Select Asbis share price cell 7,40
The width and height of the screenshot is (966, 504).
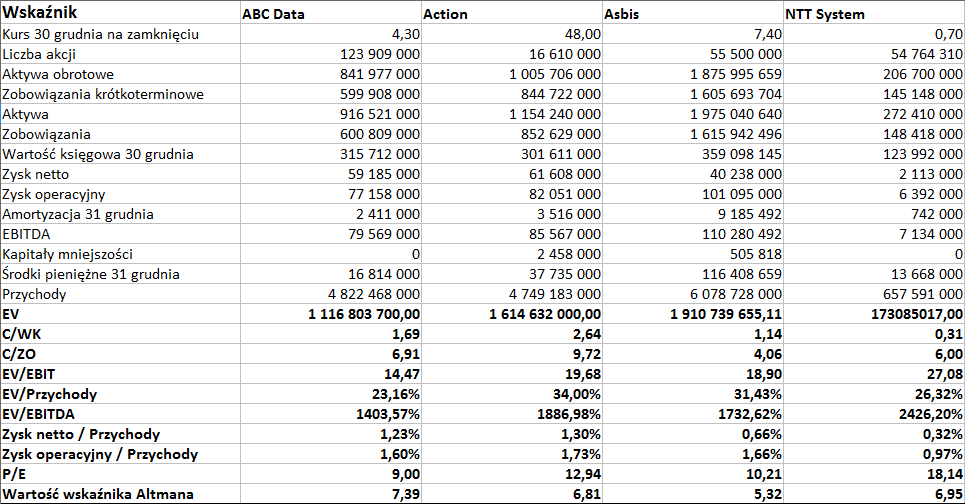click(x=693, y=34)
